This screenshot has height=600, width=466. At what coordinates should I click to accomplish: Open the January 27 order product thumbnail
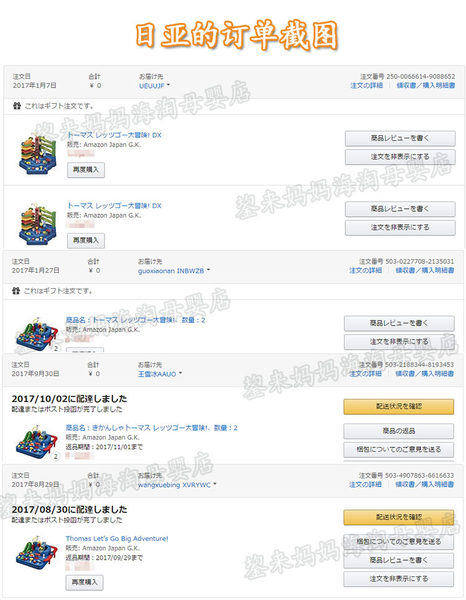coord(37,334)
